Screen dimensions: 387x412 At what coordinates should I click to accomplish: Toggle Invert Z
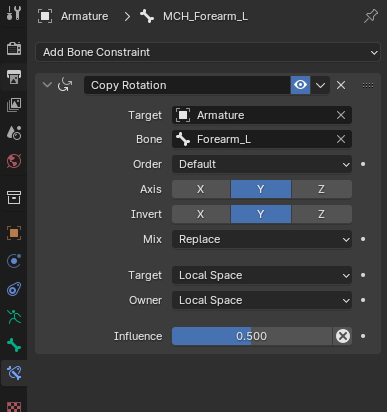[321, 214]
